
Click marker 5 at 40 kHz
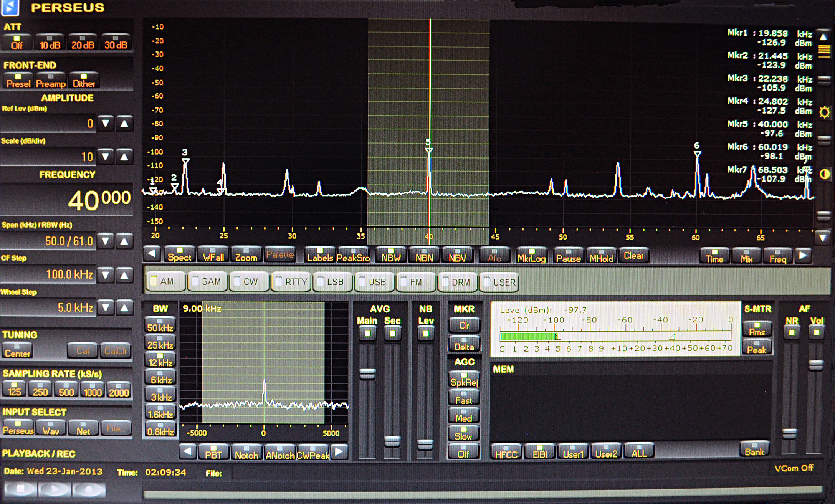tap(429, 150)
